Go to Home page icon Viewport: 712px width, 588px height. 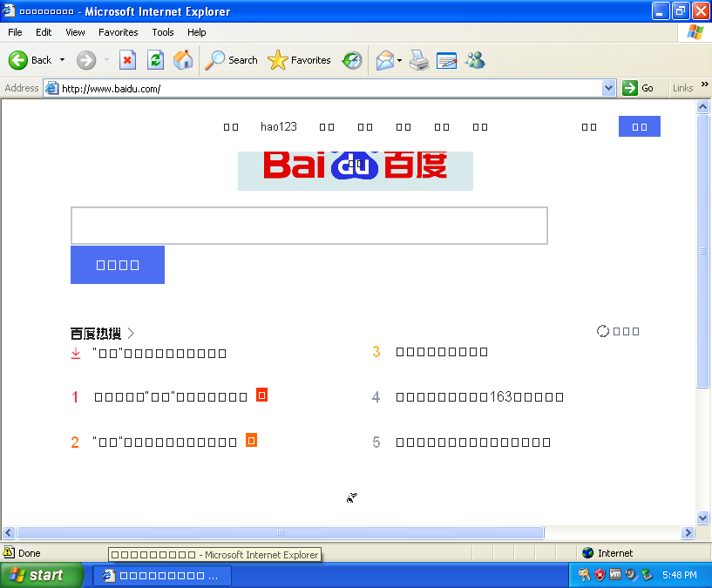[x=183, y=60]
